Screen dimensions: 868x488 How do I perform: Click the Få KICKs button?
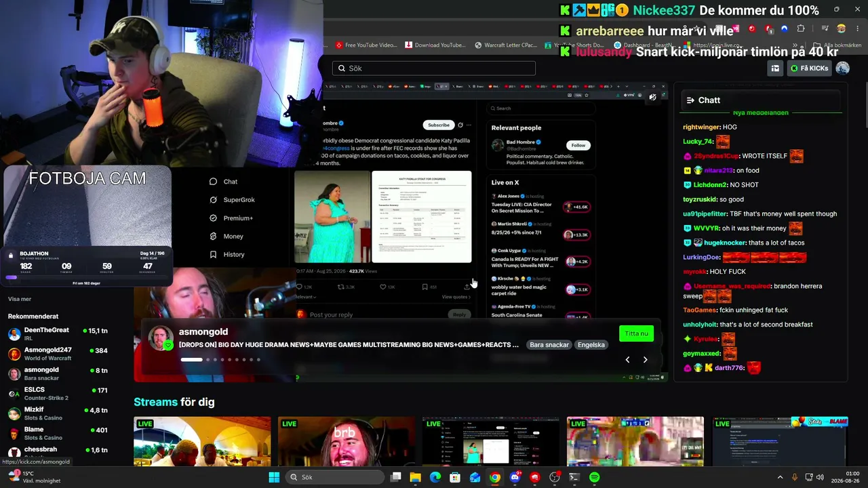click(x=809, y=68)
